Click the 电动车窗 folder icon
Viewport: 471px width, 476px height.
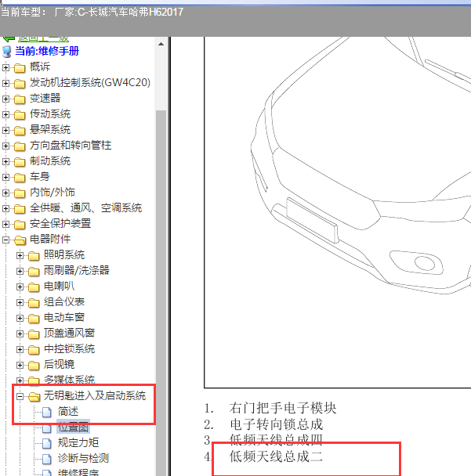[34, 319]
